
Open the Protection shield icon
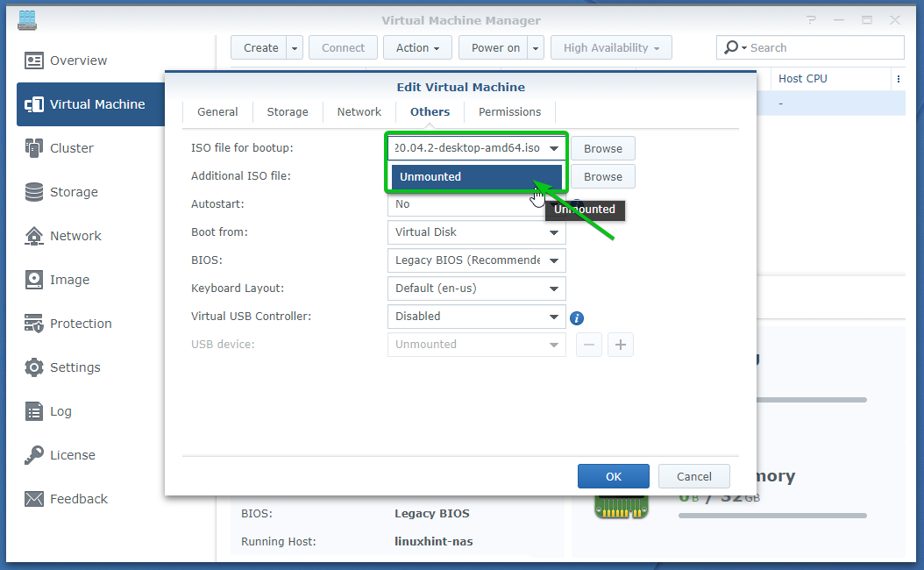coord(34,324)
